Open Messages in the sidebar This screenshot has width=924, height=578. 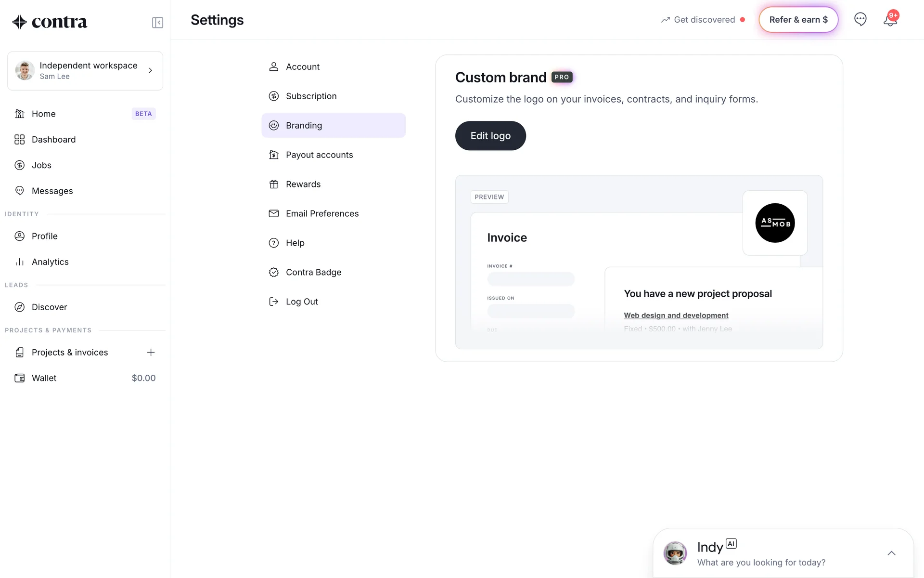(52, 191)
